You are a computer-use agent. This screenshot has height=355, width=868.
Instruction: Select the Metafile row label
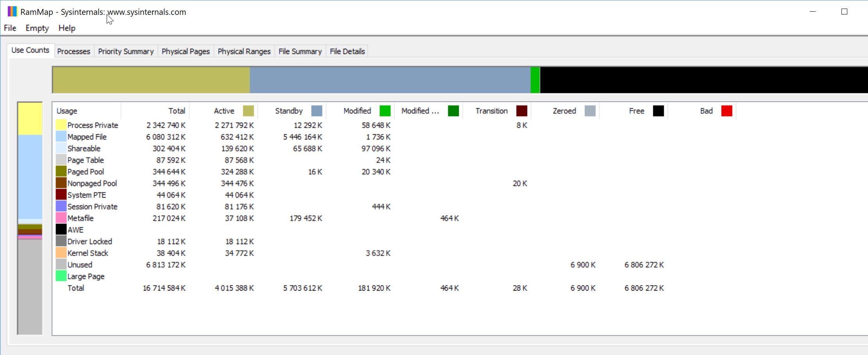pyautogui.click(x=80, y=218)
